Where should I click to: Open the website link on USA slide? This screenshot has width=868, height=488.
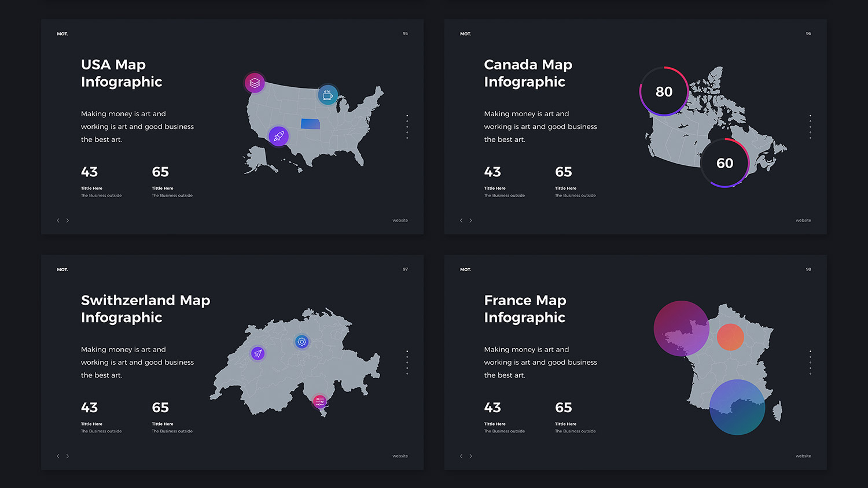pos(400,220)
